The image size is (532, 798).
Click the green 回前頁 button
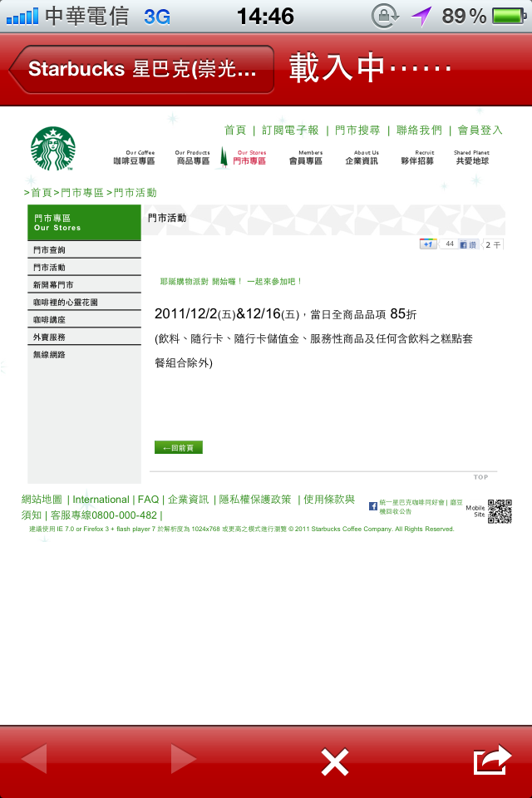pyautogui.click(x=179, y=447)
